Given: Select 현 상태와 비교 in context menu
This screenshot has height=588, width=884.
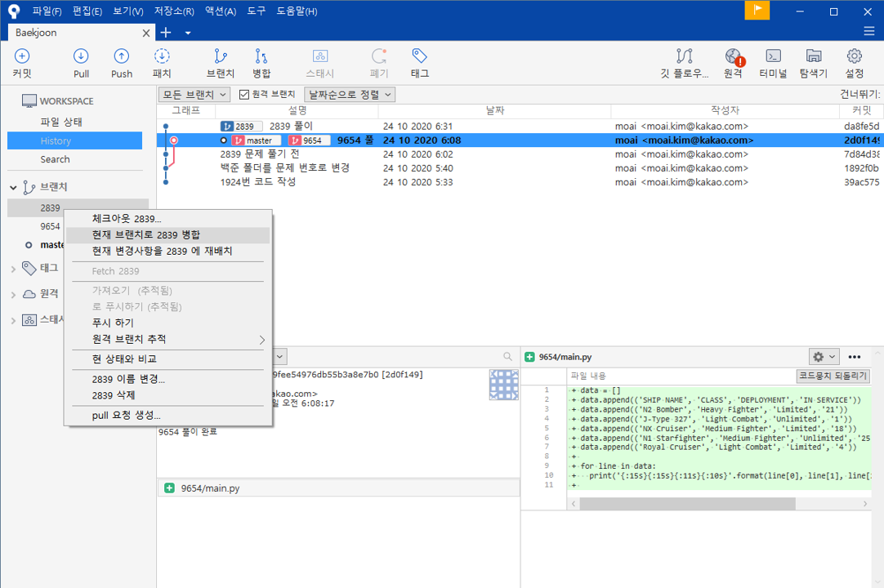Looking at the screenshot, I should click(168, 359).
